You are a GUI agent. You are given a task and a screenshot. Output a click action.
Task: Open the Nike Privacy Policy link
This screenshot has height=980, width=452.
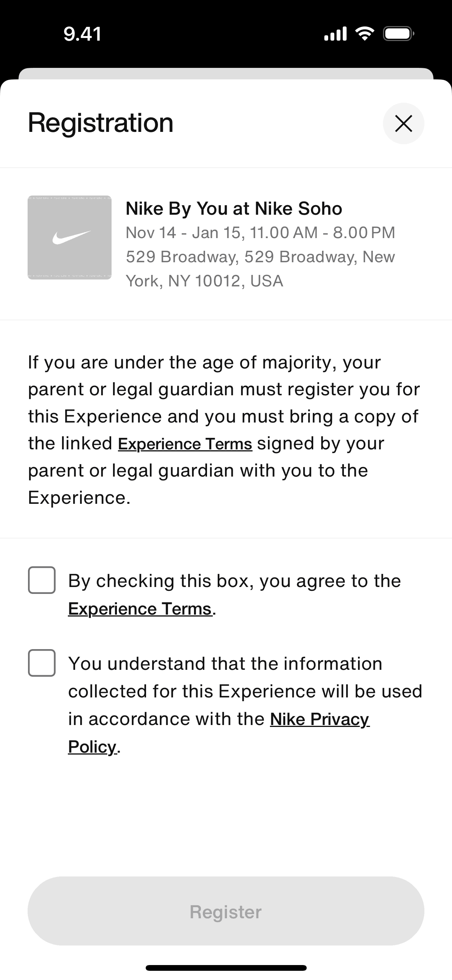click(319, 719)
